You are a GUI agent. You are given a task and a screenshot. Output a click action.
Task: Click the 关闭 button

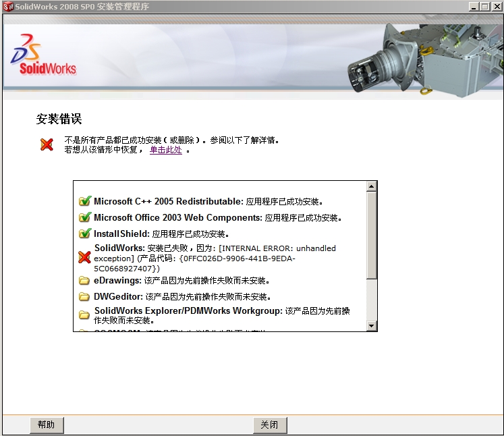[270, 425]
